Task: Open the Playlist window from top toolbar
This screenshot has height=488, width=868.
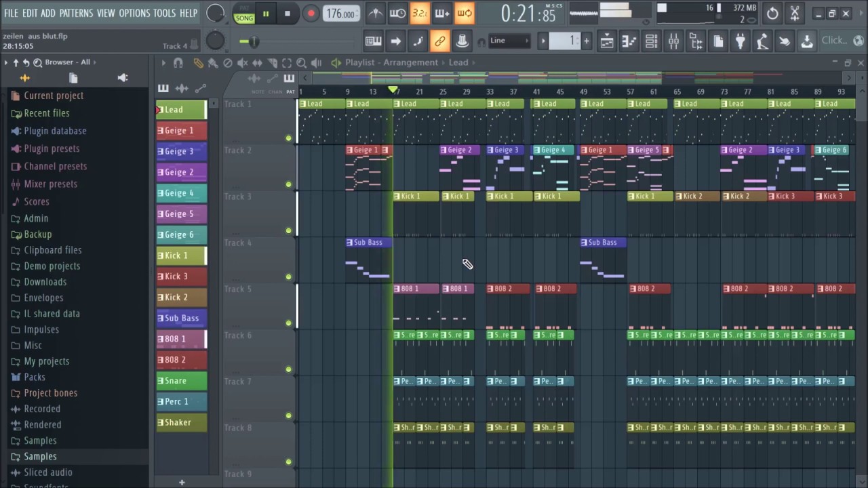Action: (x=607, y=41)
